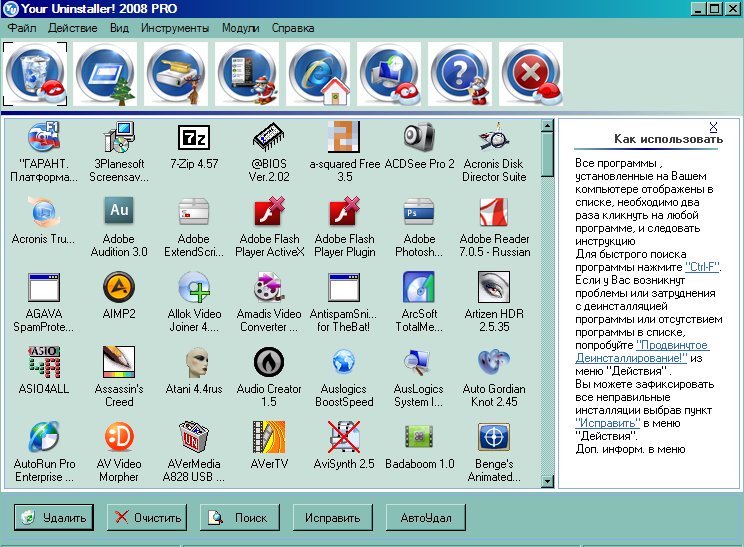Open the window with Christmas tree toolbar icon
The height and width of the screenshot is (547, 744).
(x=105, y=74)
